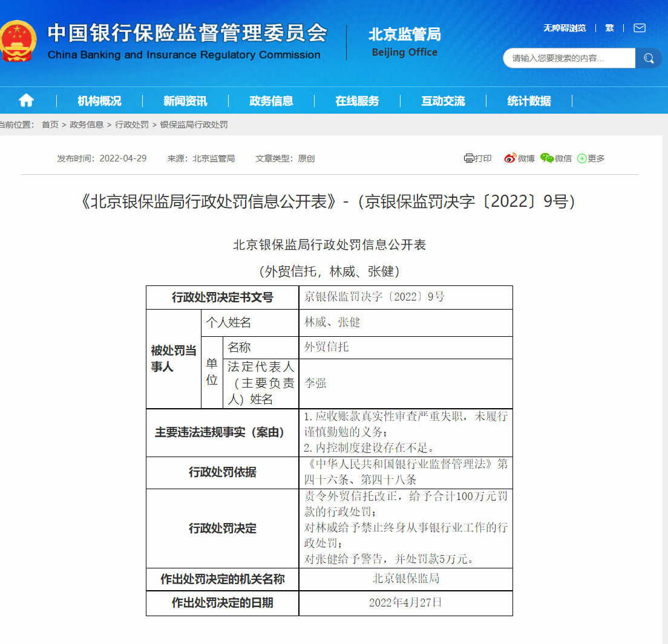Go to 政务信息 in breadcrumb

tap(87, 125)
